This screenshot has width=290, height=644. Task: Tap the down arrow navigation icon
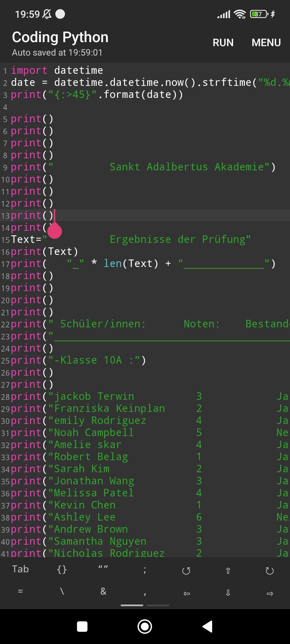click(x=228, y=592)
